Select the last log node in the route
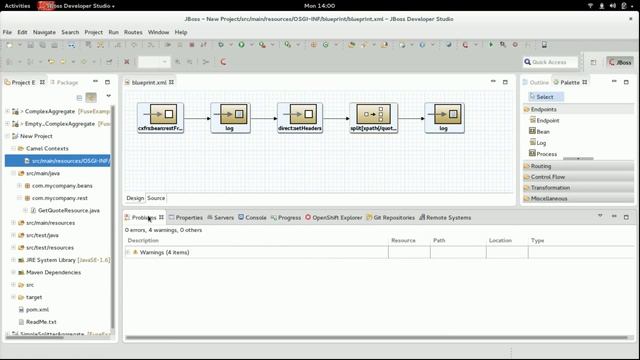This screenshot has width=640, height=360. [x=444, y=118]
